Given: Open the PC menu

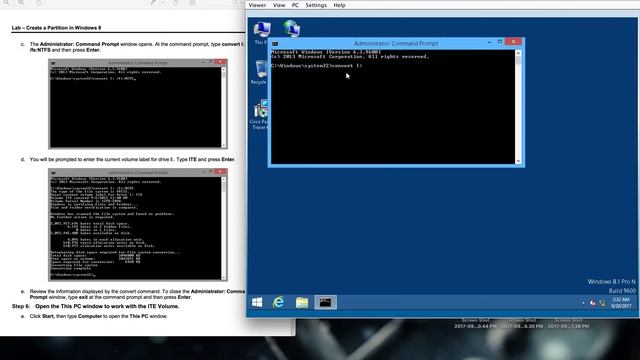Looking at the screenshot, I should pyautogui.click(x=296, y=5).
